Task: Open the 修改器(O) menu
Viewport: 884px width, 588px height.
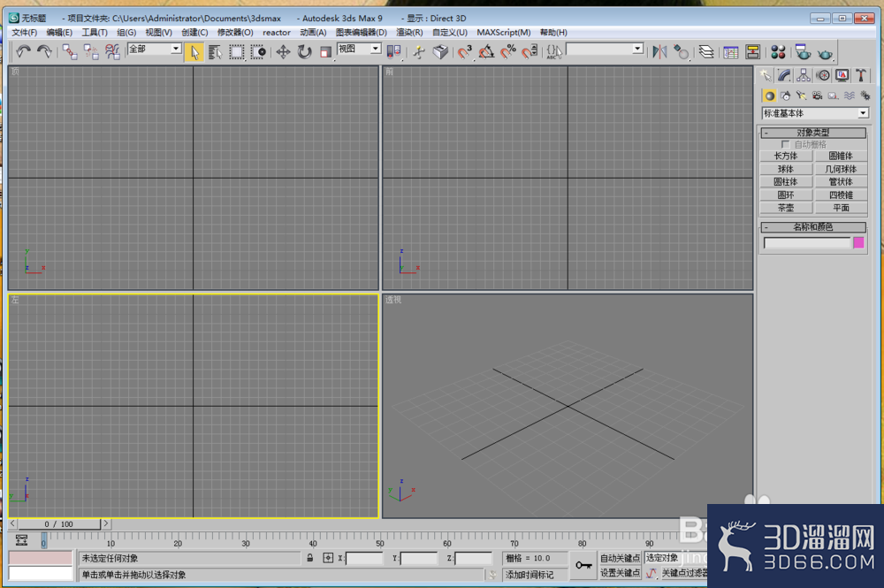Action: (x=235, y=33)
